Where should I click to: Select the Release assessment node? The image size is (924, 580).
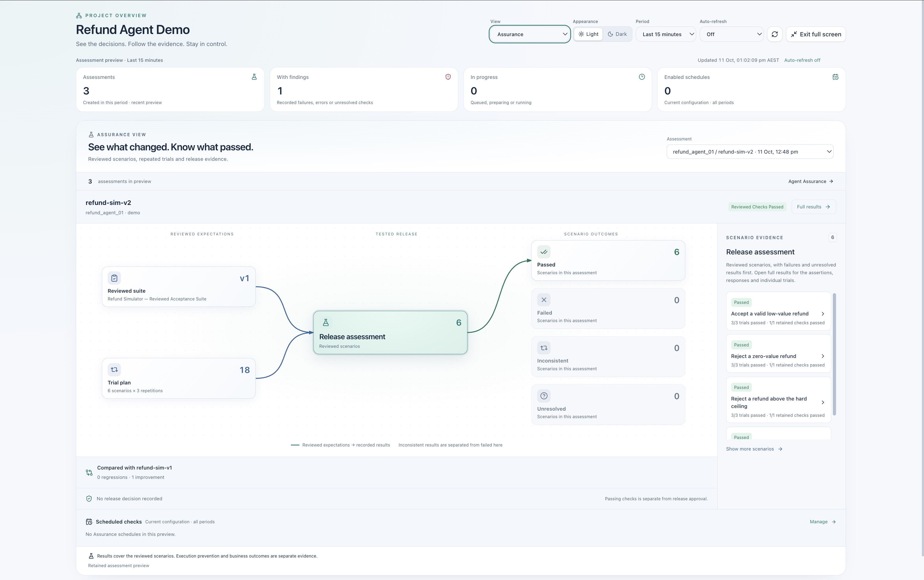390,333
